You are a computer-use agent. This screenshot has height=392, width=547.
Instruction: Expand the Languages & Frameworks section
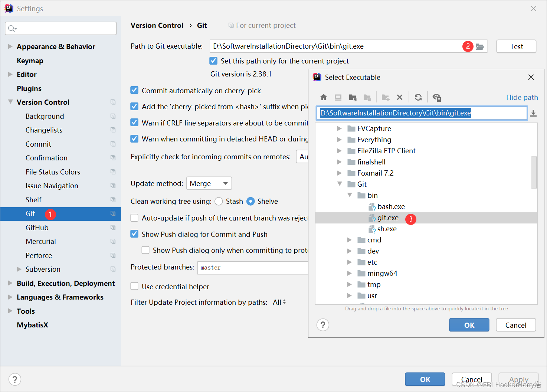(10, 297)
